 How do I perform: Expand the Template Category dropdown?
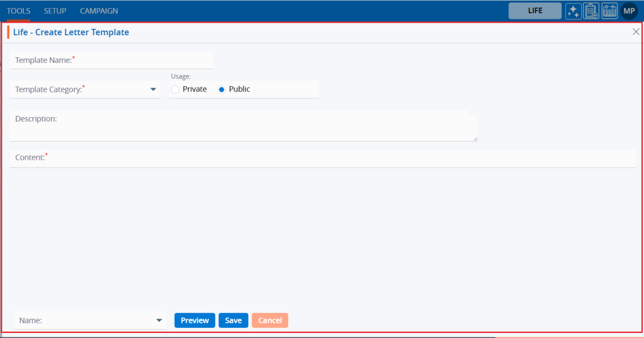pos(153,89)
